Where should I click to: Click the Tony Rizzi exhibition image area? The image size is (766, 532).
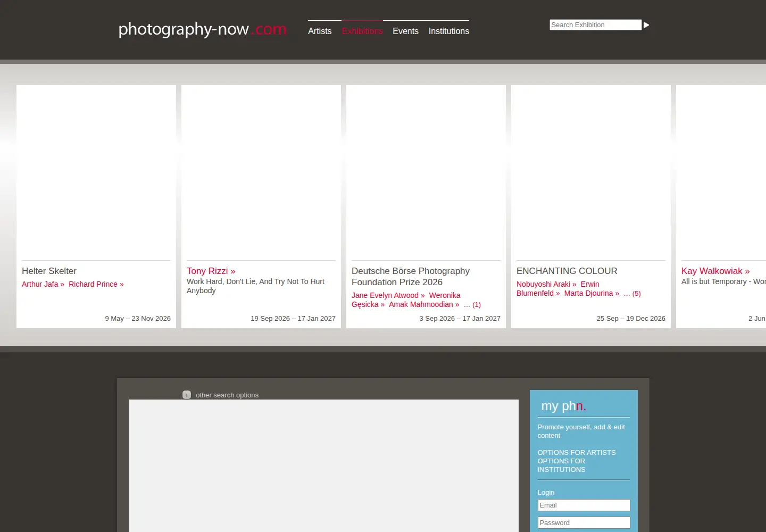coord(261,173)
